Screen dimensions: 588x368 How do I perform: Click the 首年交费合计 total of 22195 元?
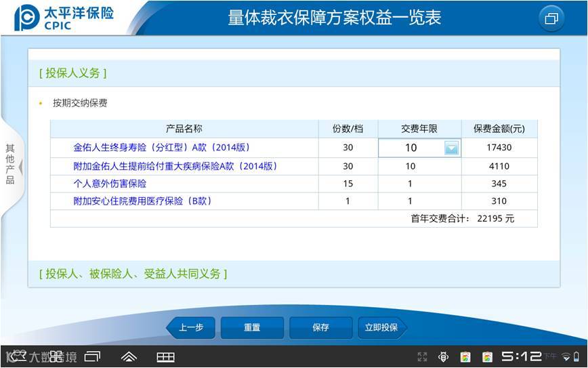(x=463, y=218)
